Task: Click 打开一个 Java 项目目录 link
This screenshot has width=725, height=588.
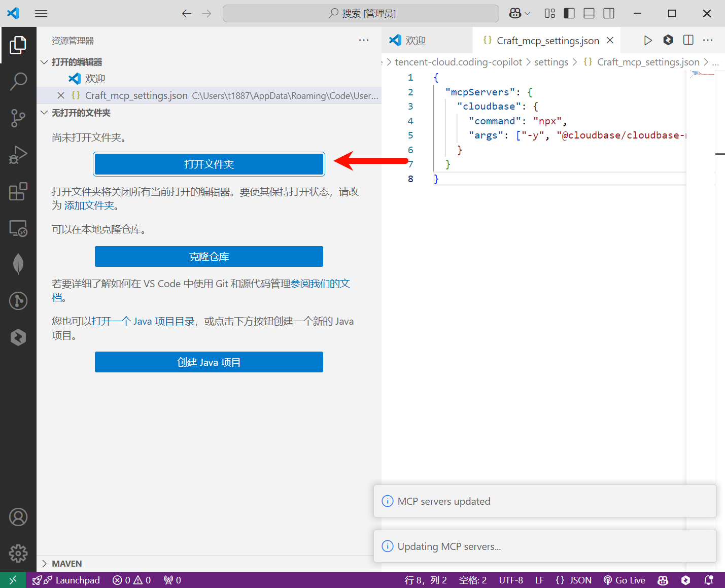Action: [x=144, y=321]
